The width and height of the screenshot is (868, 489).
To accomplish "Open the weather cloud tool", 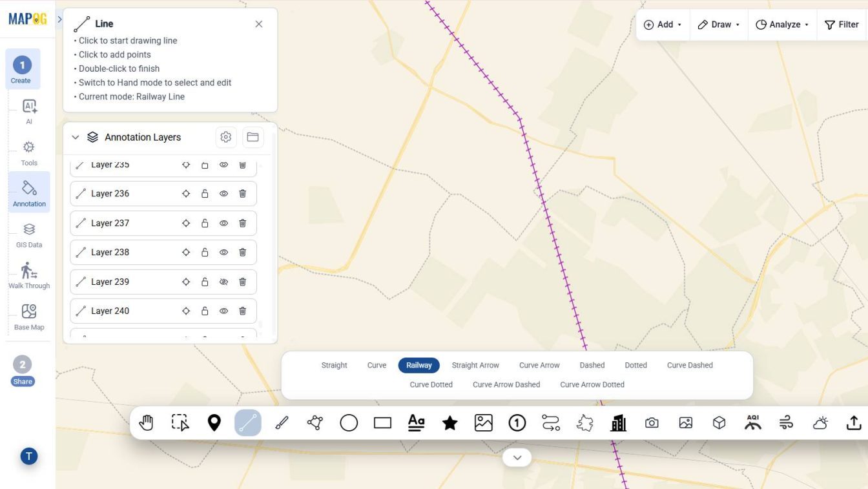I will 820,423.
